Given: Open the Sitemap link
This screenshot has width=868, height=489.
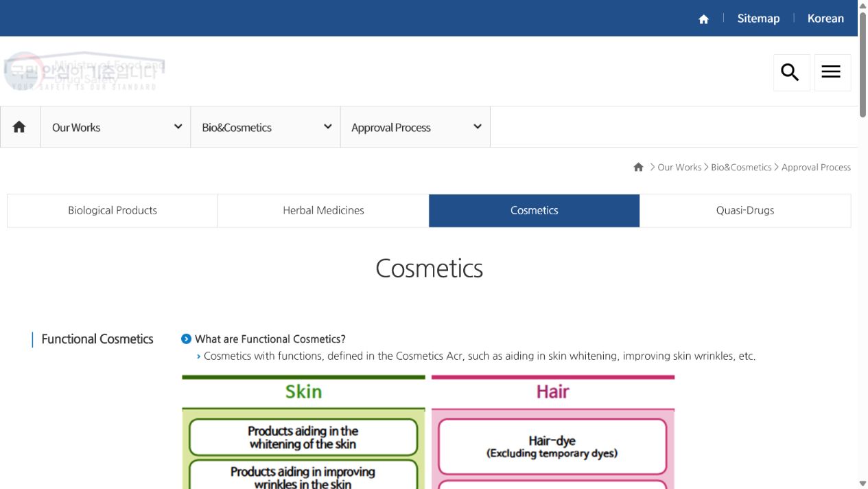Looking at the screenshot, I should tap(758, 19).
